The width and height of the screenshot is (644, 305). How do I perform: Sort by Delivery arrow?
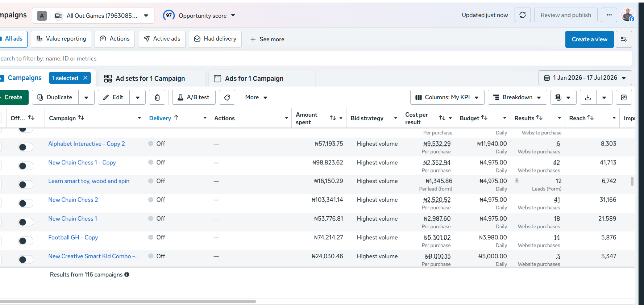pyautogui.click(x=176, y=118)
